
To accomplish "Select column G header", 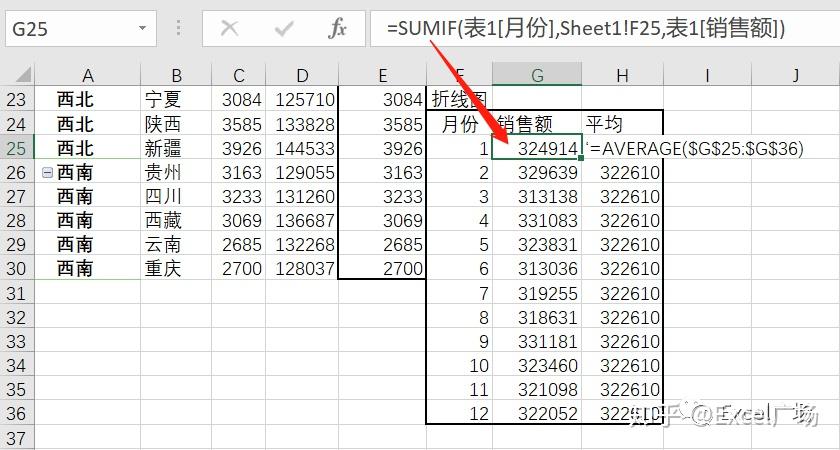I will tap(537, 75).
